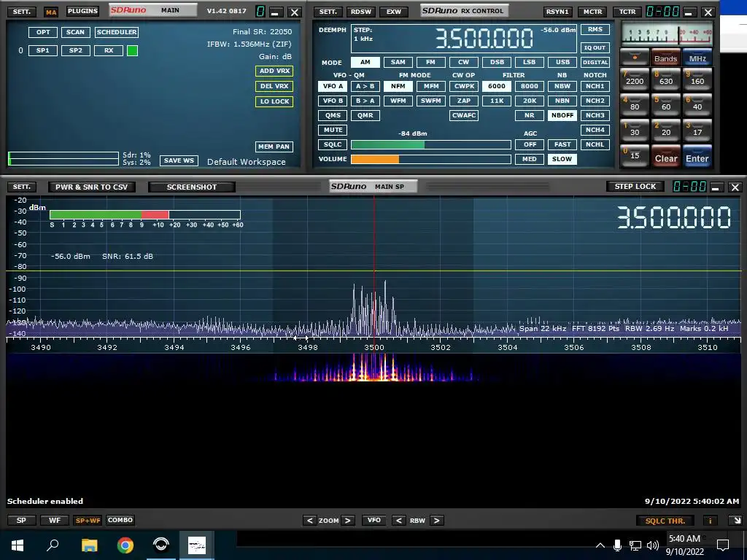This screenshot has width=747, height=560.
Task: Click the arrow resize icon in Main SP
Action: click(737, 521)
